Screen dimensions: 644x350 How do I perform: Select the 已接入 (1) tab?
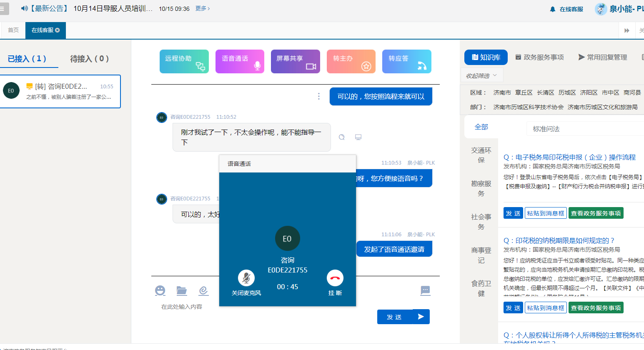click(28, 59)
